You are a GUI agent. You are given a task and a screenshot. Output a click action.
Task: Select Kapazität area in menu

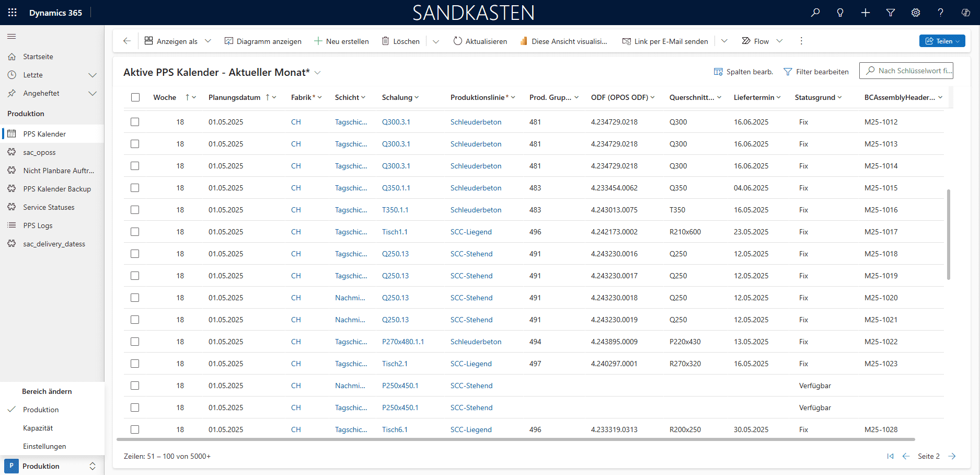click(38, 428)
